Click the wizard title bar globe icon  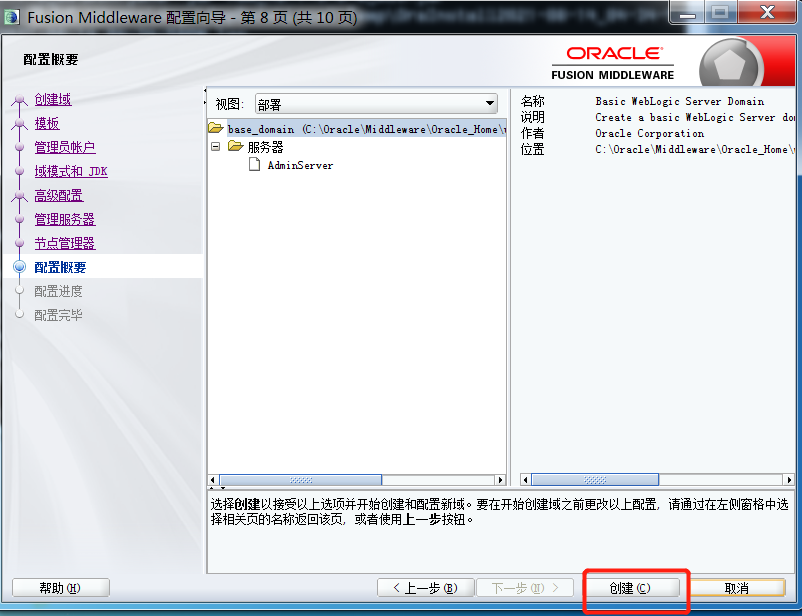(12, 17)
